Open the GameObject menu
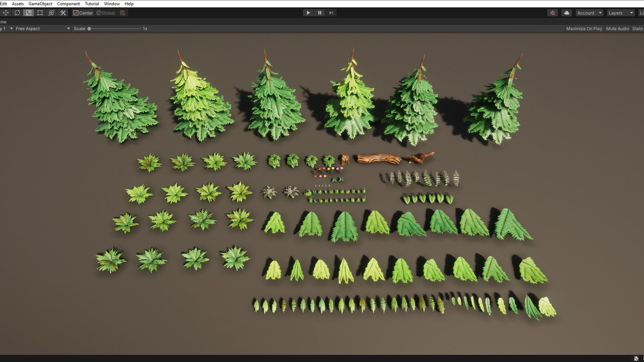 click(x=40, y=4)
